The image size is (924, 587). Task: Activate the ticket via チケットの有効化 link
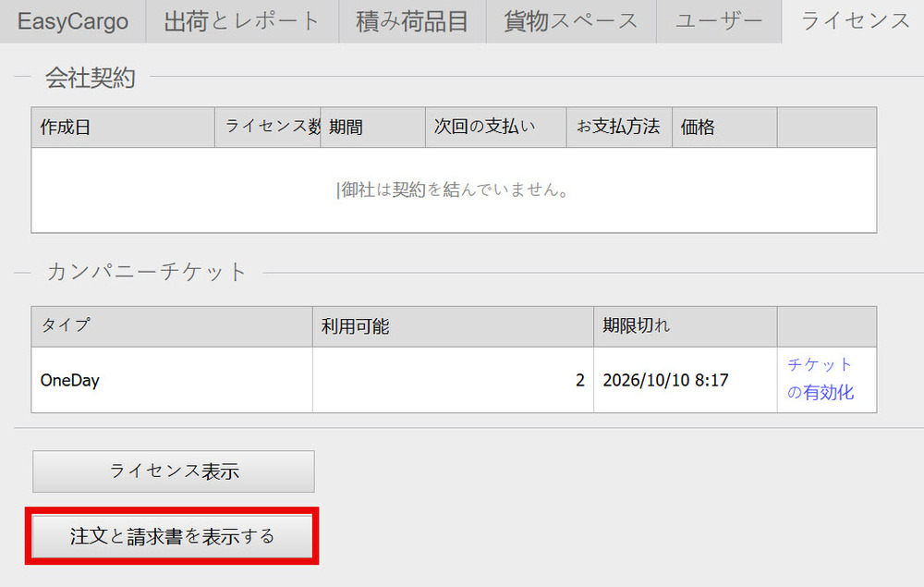coord(821,379)
